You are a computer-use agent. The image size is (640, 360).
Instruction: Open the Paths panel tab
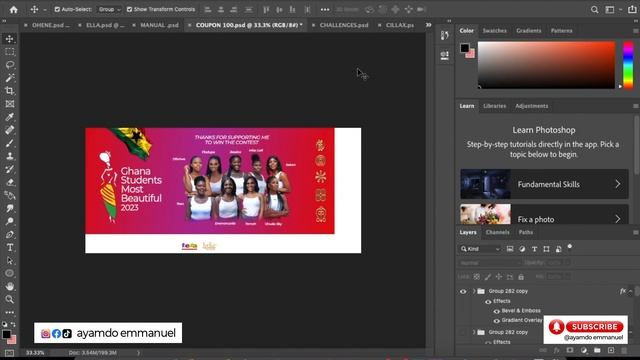[526, 232]
